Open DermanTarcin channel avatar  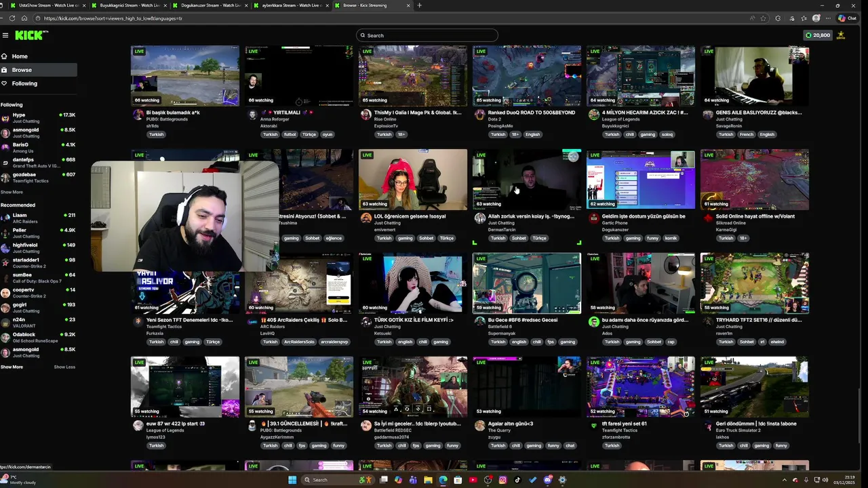(480, 218)
